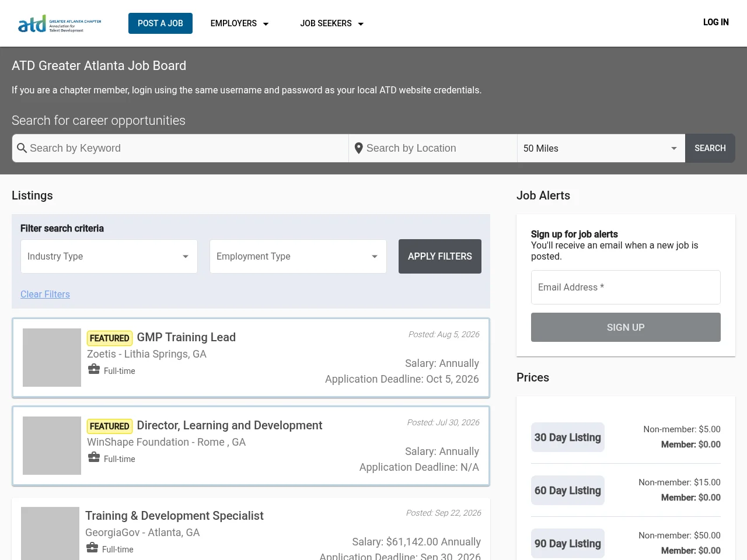Click 'Zoetis - Lithia Springs, GA' text
This screenshot has height=560, width=747.
tap(146, 354)
